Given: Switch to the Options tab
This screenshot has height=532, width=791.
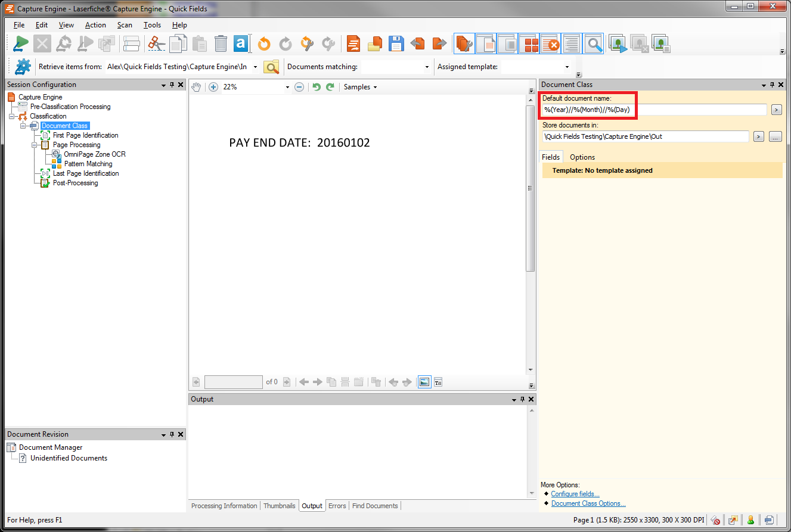Looking at the screenshot, I should tap(582, 157).
